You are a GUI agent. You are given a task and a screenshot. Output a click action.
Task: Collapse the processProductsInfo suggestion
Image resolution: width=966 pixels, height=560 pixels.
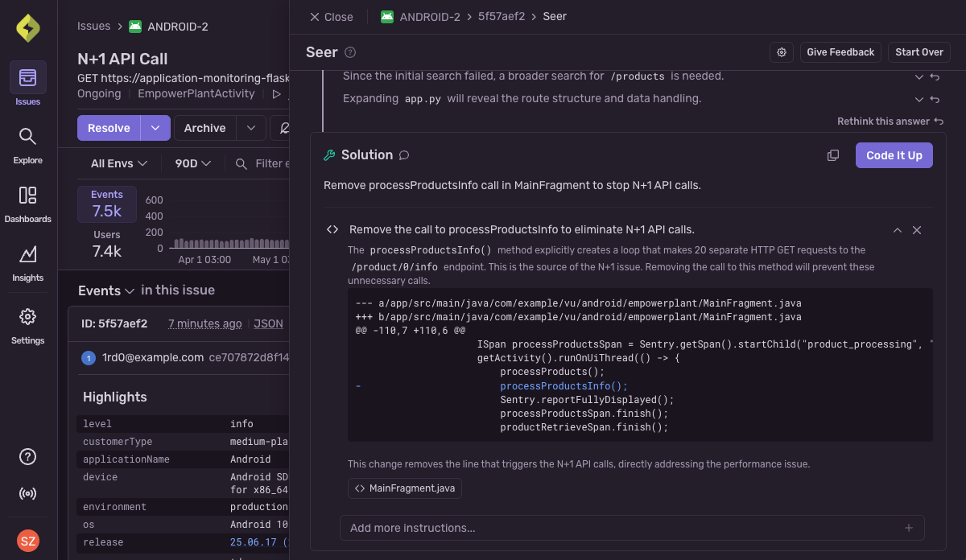(897, 229)
